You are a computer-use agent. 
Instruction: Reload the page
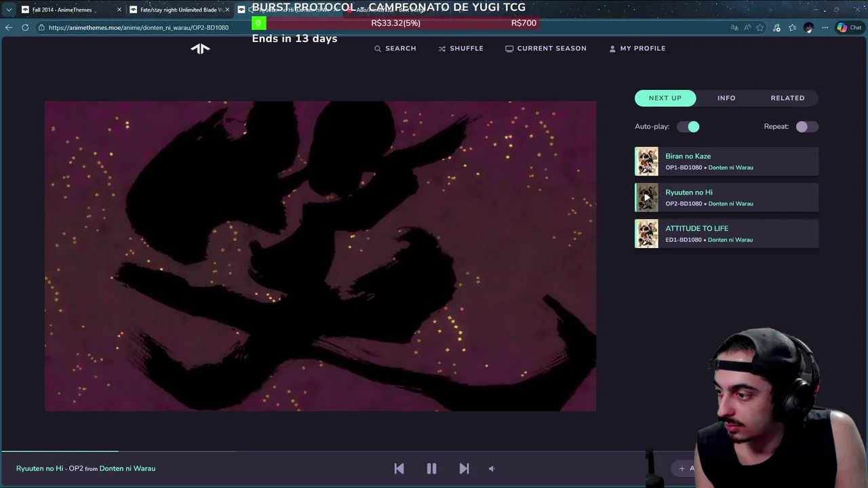click(x=25, y=28)
